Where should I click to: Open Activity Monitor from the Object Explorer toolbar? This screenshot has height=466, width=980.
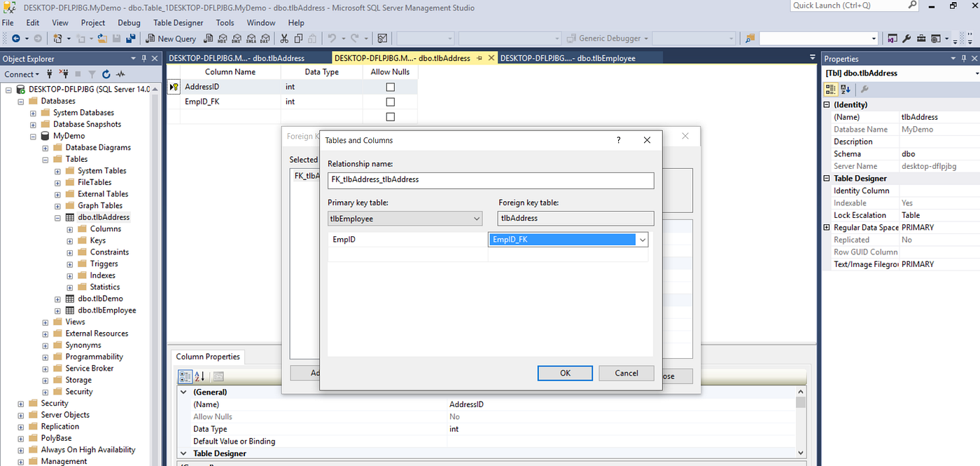coord(120,74)
